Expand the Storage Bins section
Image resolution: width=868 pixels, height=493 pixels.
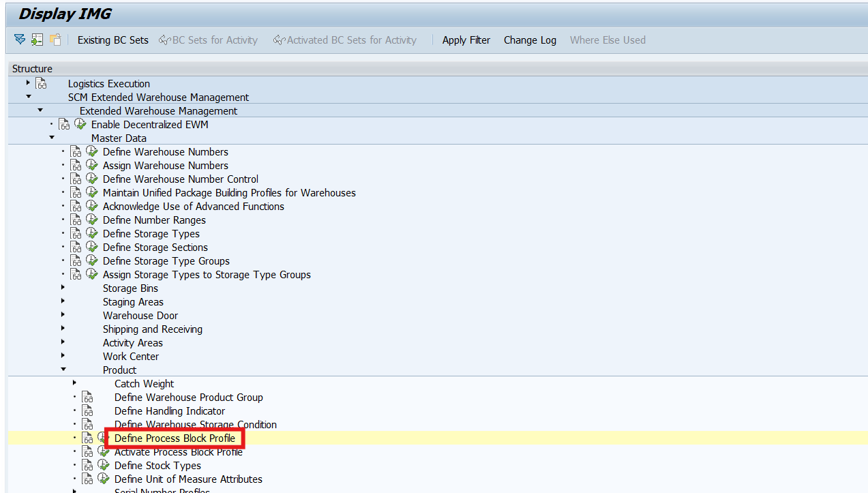(x=62, y=288)
